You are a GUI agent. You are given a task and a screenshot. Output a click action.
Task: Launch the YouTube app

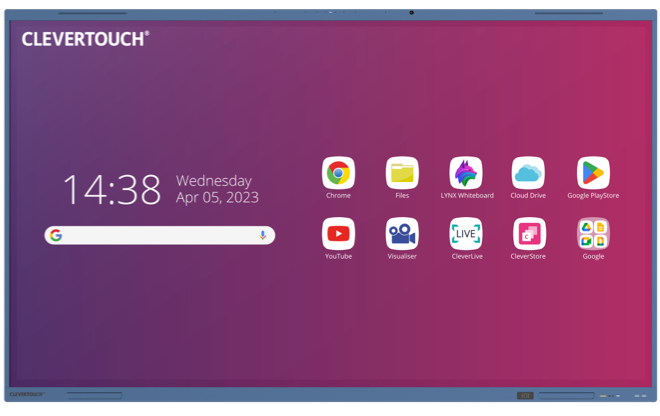(x=338, y=234)
